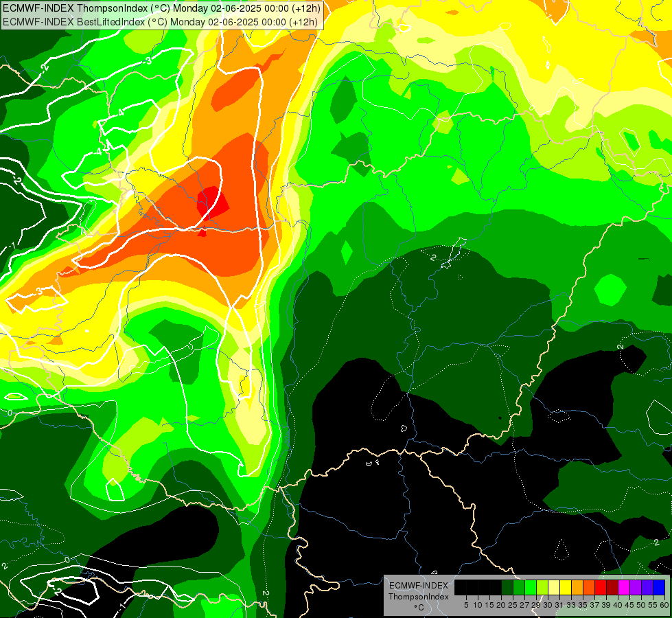Click legend scale value 50

pos(642,605)
